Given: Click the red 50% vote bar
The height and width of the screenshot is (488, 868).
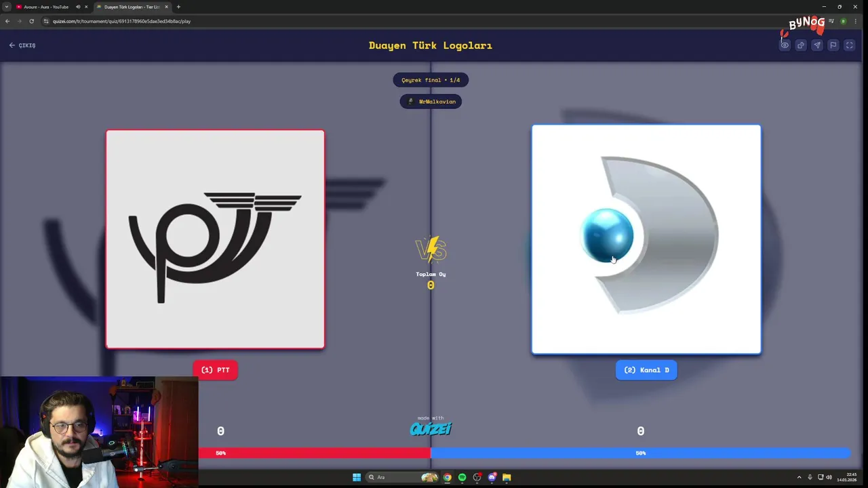Looking at the screenshot, I should point(315,453).
